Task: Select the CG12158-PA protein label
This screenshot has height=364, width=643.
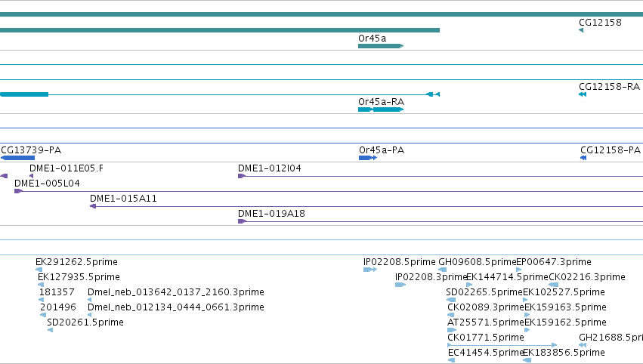Action: (x=611, y=150)
